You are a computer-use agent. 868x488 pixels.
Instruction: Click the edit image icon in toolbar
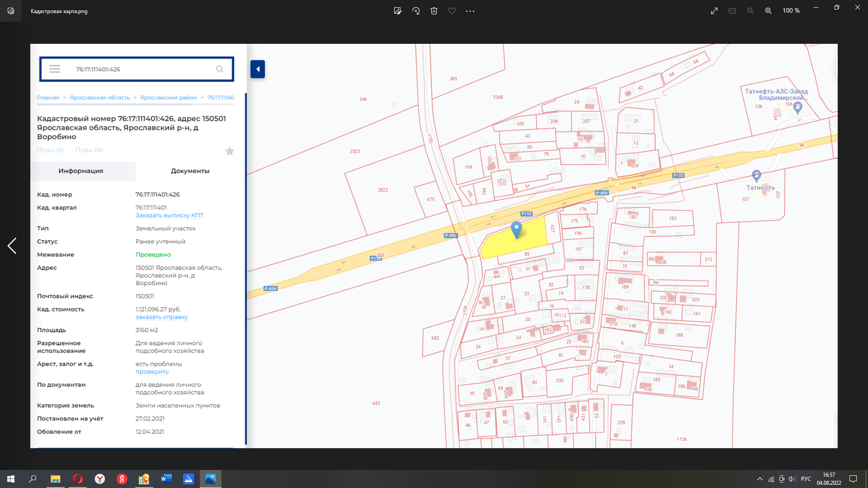tap(397, 11)
